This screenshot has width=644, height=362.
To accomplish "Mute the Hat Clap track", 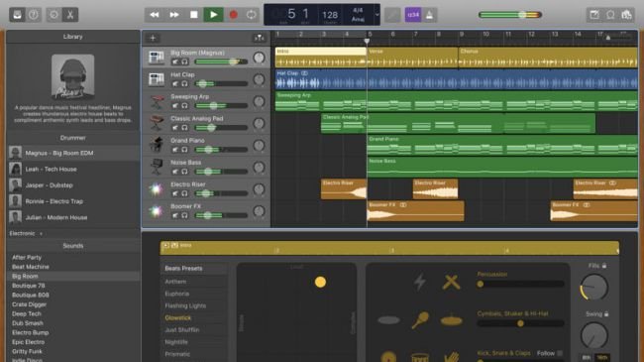I will (175, 83).
